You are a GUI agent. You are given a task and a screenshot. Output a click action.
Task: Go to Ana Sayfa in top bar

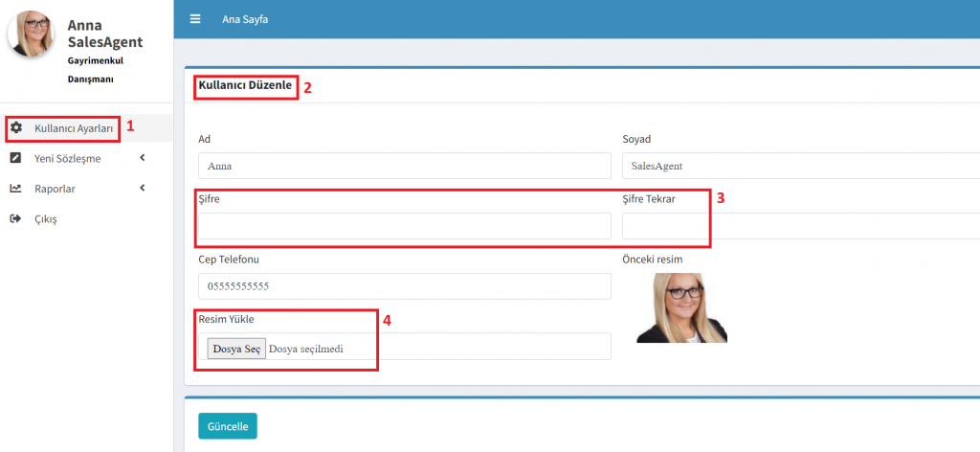(x=245, y=19)
